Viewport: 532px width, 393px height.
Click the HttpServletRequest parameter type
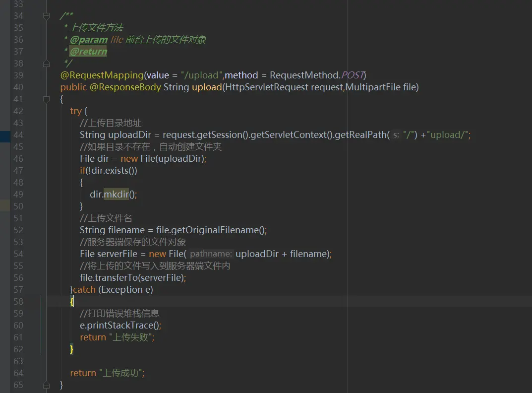[267, 87]
